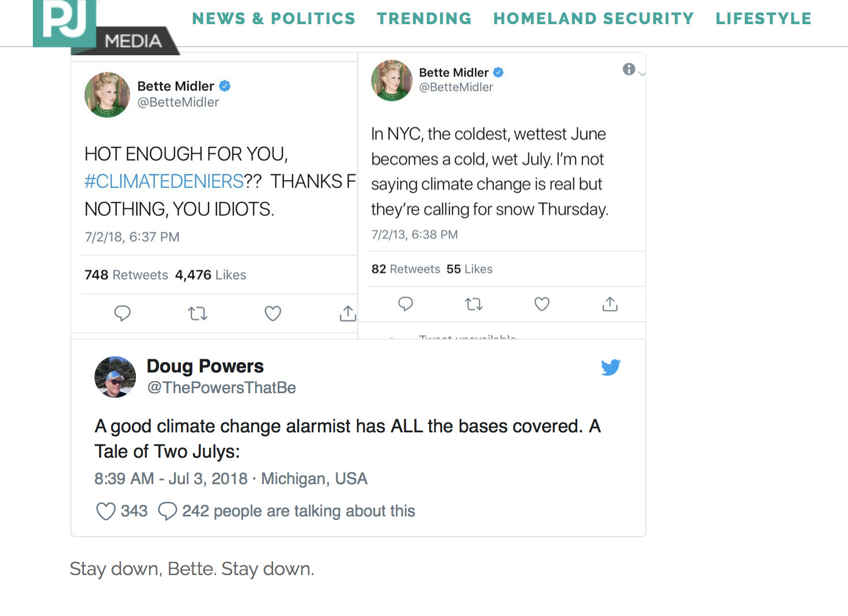The width and height of the screenshot is (848, 616).
Task: Like Doug Powers' tweet with heart icon
Action: coord(105,511)
